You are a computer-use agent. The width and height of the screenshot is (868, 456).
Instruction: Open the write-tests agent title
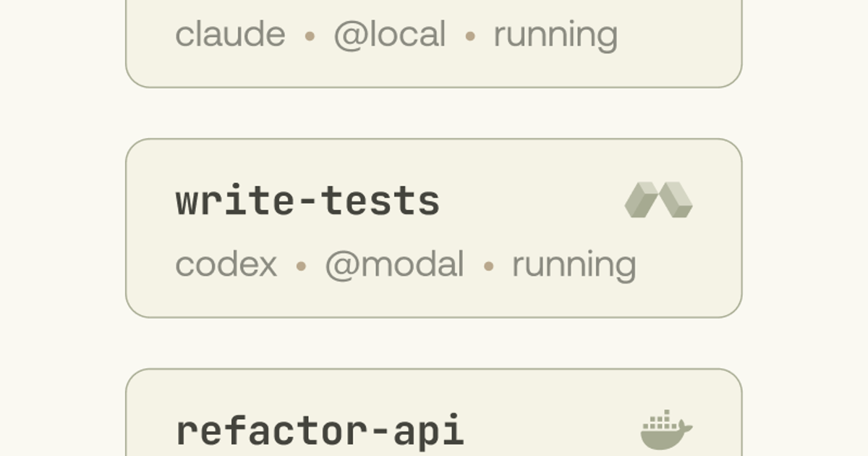point(307,201)
